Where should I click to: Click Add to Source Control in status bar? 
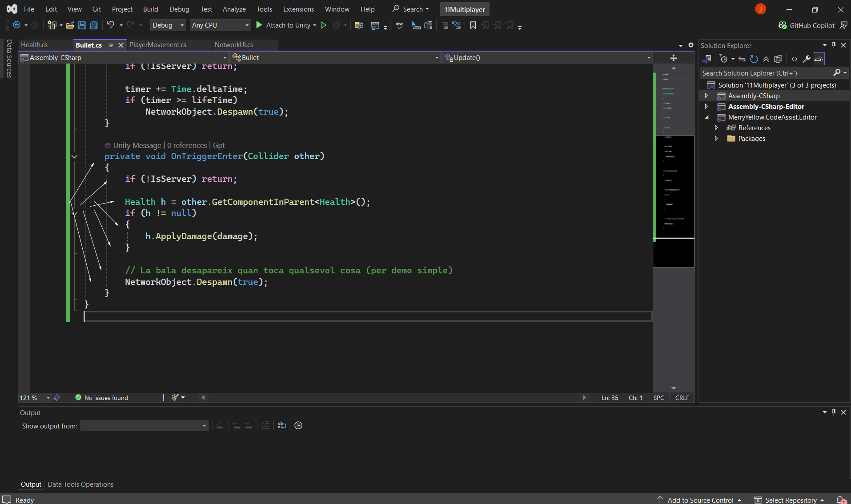(700, 500)
